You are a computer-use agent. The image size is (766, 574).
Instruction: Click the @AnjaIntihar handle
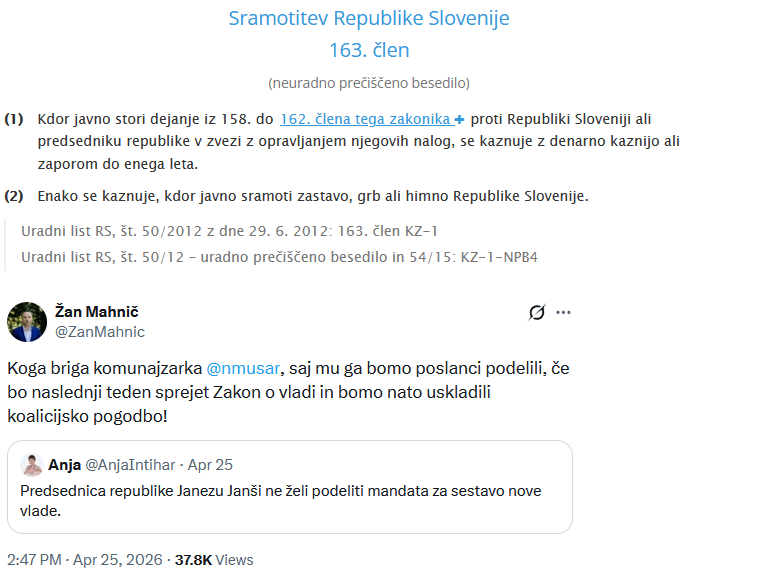[x=128, y=465]
